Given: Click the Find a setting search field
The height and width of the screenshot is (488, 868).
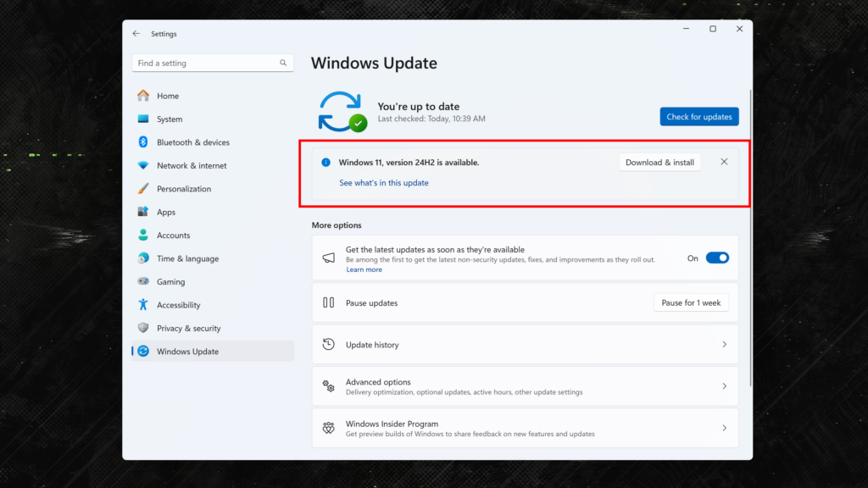Looking at the screenshot, I should [x=213, y=63].
